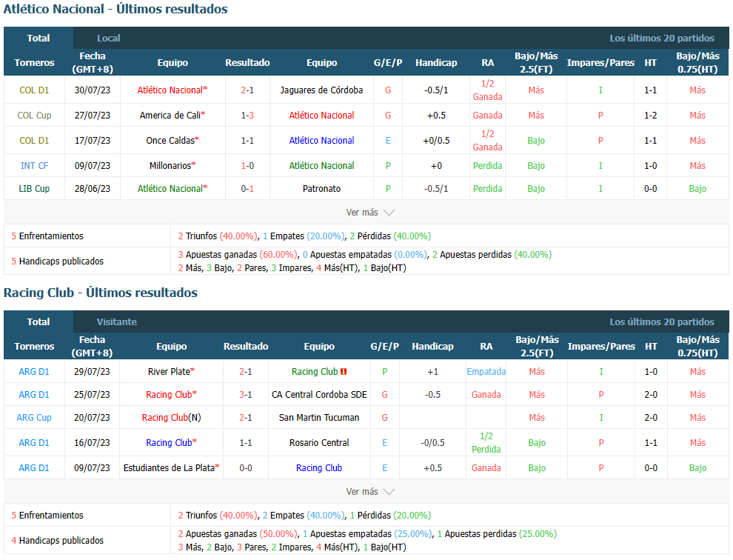Open ARG D1 tournament on 09/07/23 Estudiantes row

coord(33,468)
